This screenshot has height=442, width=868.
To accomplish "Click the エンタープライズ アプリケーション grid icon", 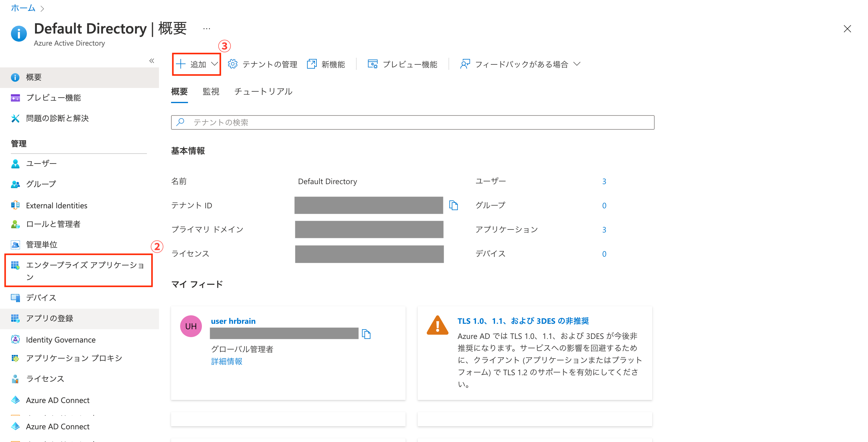I will 15,265.
